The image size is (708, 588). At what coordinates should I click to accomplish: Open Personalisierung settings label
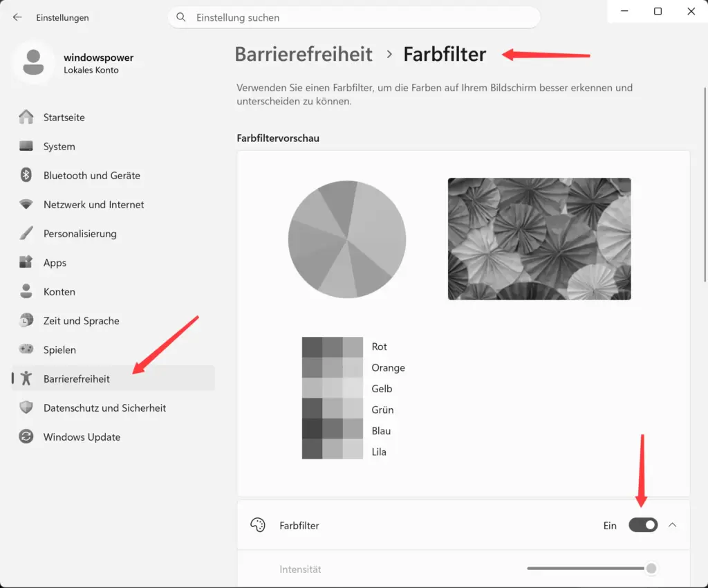click(80, 234)
